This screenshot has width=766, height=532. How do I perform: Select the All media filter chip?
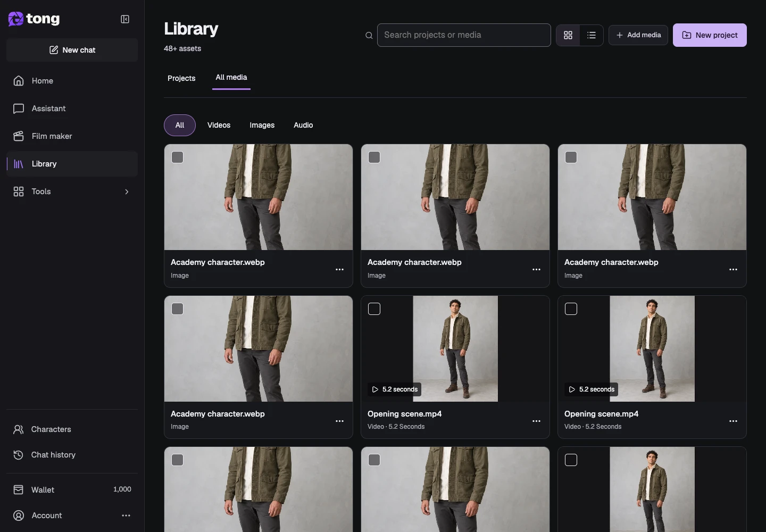180,126
